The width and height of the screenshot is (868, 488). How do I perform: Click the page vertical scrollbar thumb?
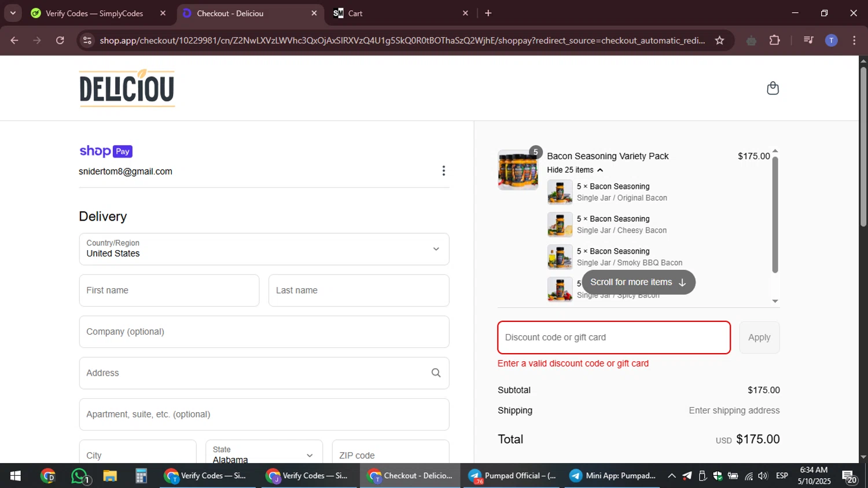(x=863, y=148)
